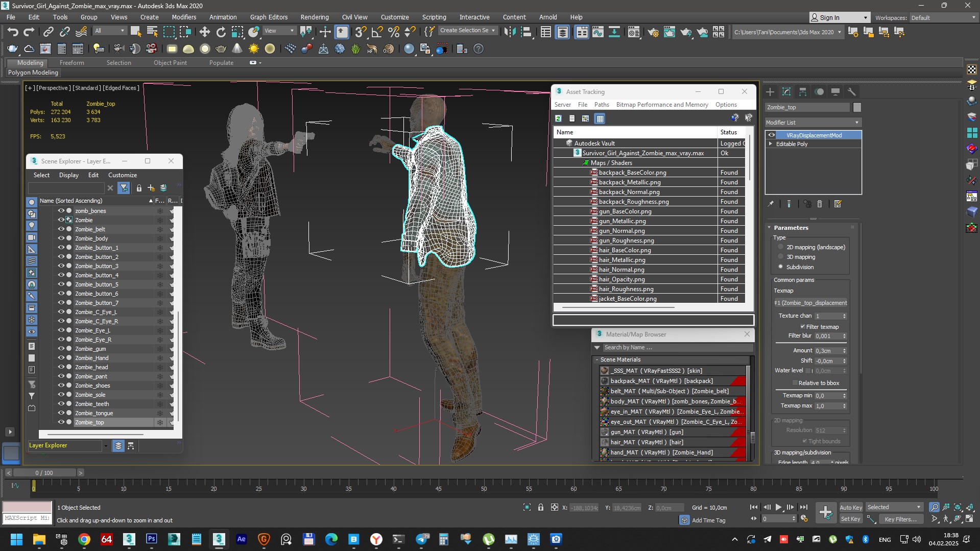
Task: Toggle the VRayDisplacementMod eye icon
Action: pyautogui.click(x=772, y=135)
